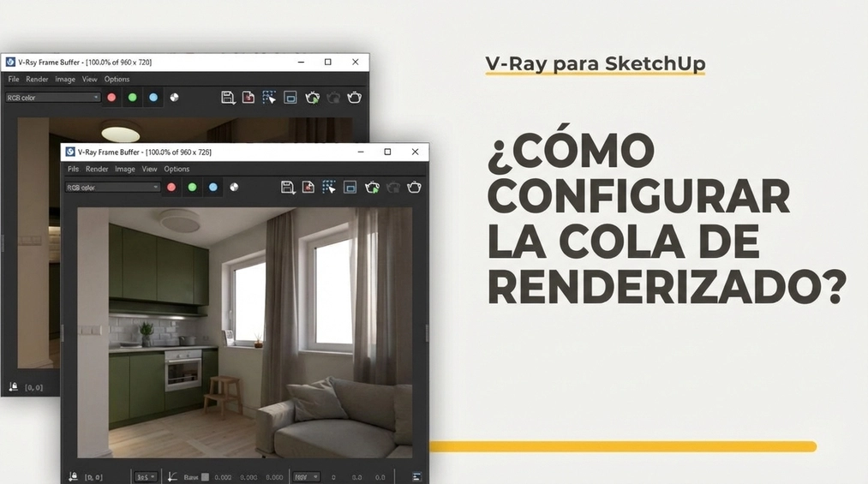This screenshot has height=484, width=868.
Task: Toggle red channel in back window
Action: pos(111,98)
